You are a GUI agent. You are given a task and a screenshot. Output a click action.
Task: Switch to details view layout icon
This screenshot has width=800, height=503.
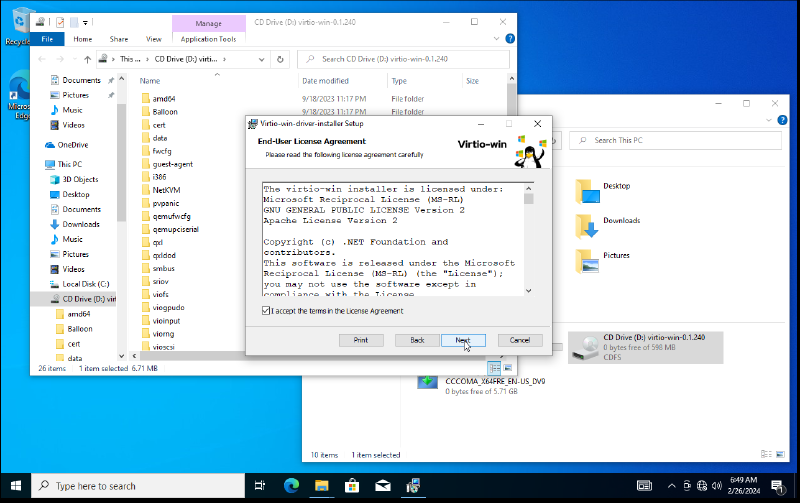pyautogui.click(x=494, y=368)
